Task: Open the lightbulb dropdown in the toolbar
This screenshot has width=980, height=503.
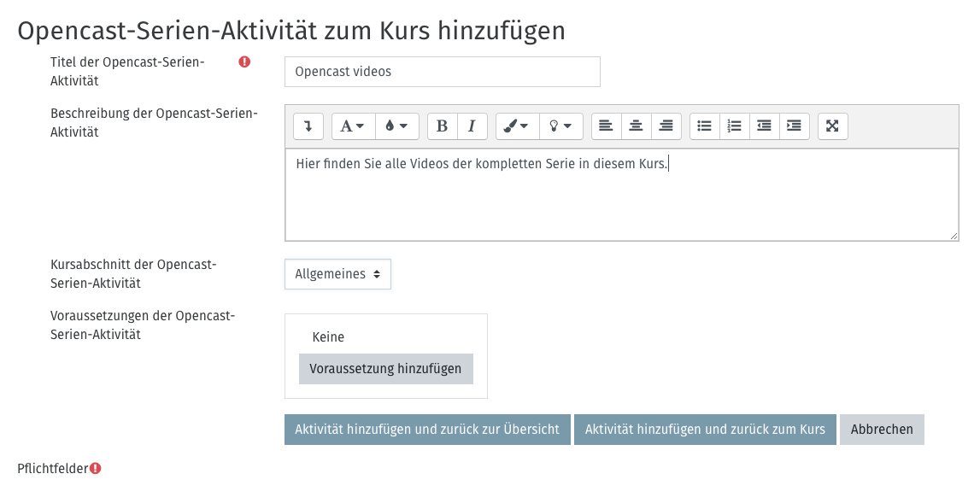Action: click(x=560, y=126)
